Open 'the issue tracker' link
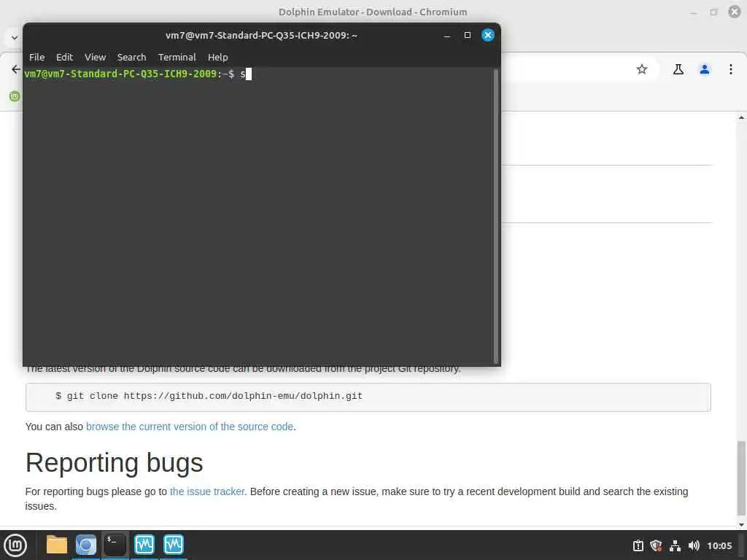 click(206, 491)
